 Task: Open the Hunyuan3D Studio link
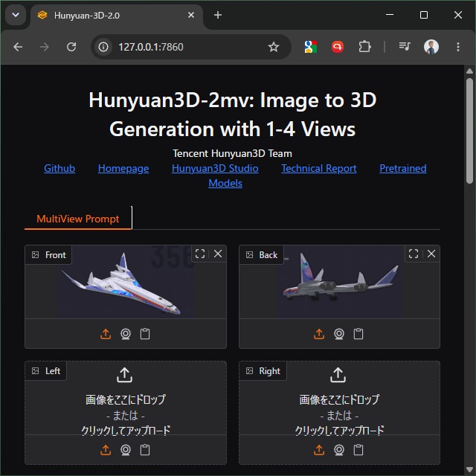215,168
